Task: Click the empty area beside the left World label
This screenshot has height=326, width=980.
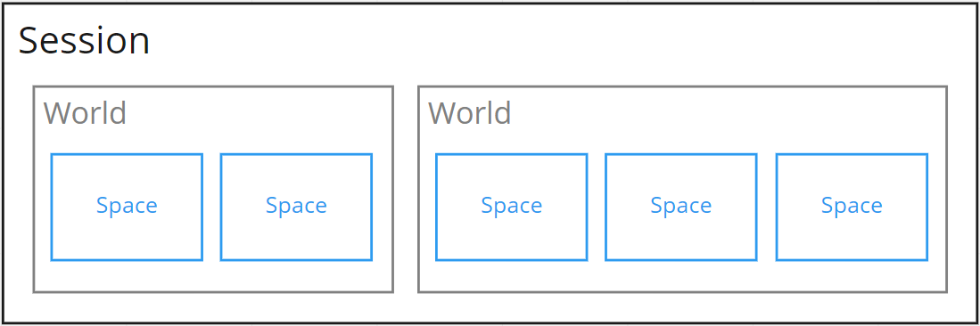Action: coord(259,114)
